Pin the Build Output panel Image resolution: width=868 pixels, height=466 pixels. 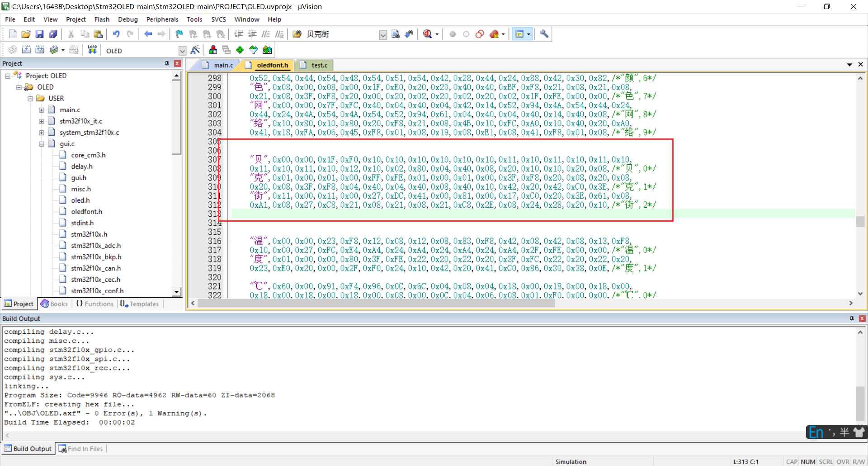[852, 319]
